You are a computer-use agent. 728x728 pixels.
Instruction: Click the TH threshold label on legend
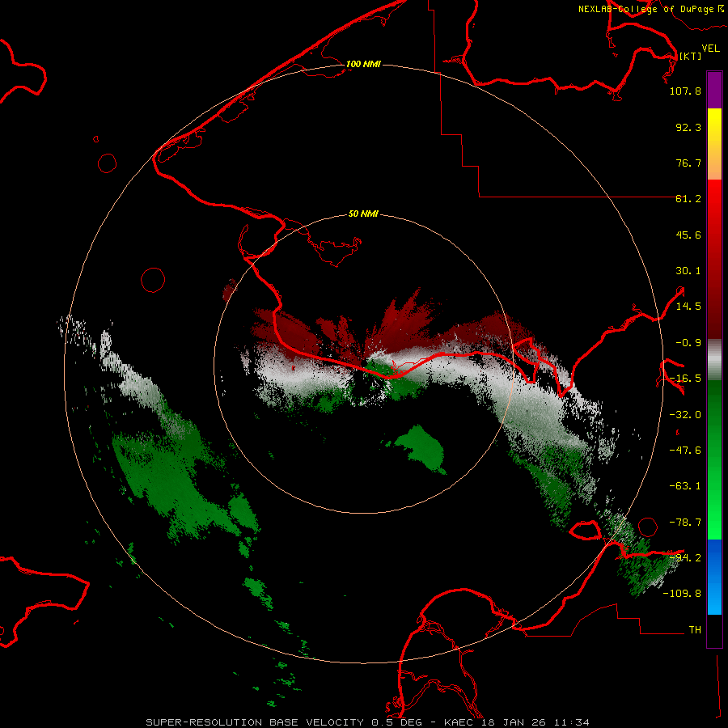click(x=695, y=629)
